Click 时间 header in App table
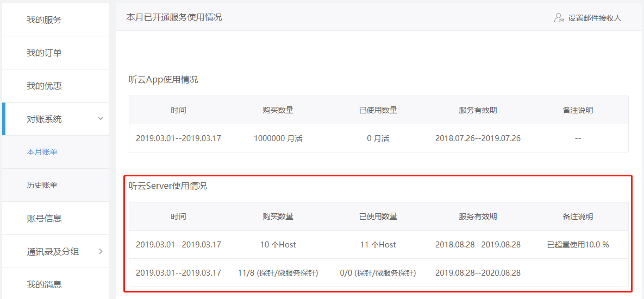This screenshot has height=299, width=644. [x=179, y=110]
